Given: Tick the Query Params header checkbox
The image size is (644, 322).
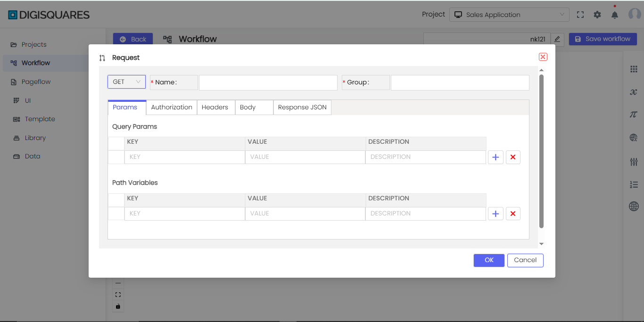Looking at the screenshot, I should [116, 144].
